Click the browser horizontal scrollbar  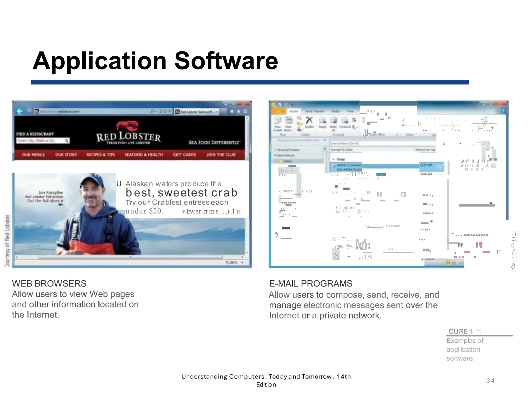pos(130,257)
